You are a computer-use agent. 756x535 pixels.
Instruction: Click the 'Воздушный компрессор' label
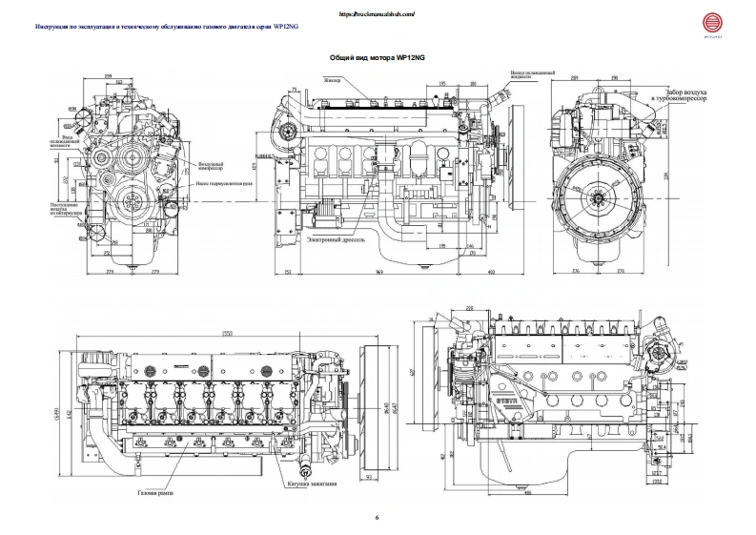tap(210, 167)
